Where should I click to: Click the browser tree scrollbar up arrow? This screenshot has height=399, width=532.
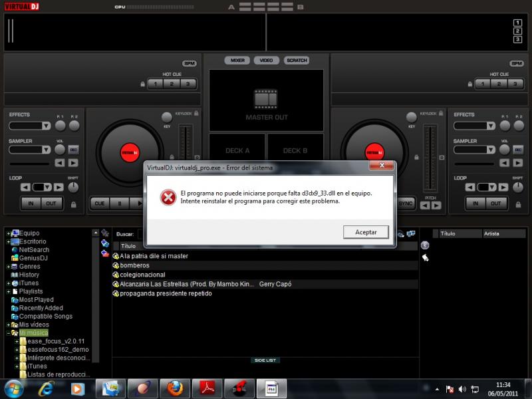coord(95,233)
